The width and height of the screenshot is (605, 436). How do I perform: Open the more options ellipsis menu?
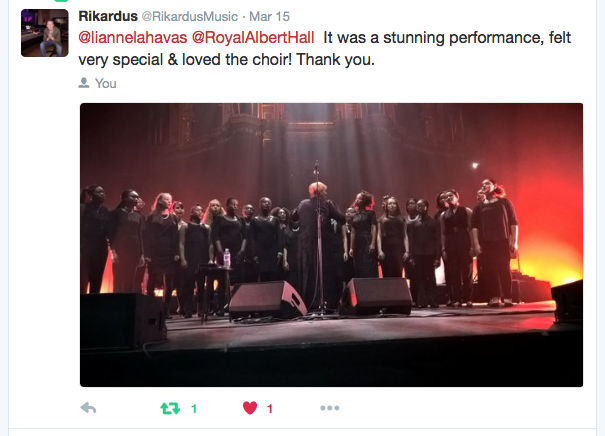tap(330, 408)
